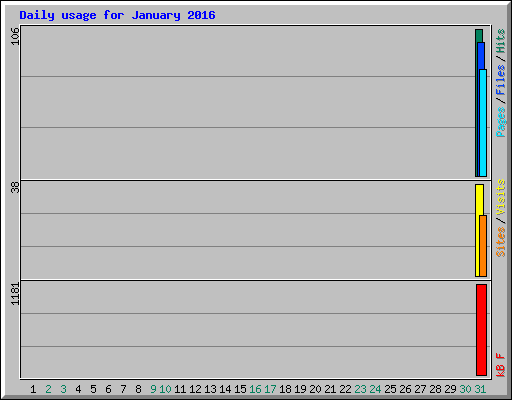The height and width of the screenshot is (400, 512).
Task: Click the cyan Pages bar on day 31
Action: [x=483, y=123]
